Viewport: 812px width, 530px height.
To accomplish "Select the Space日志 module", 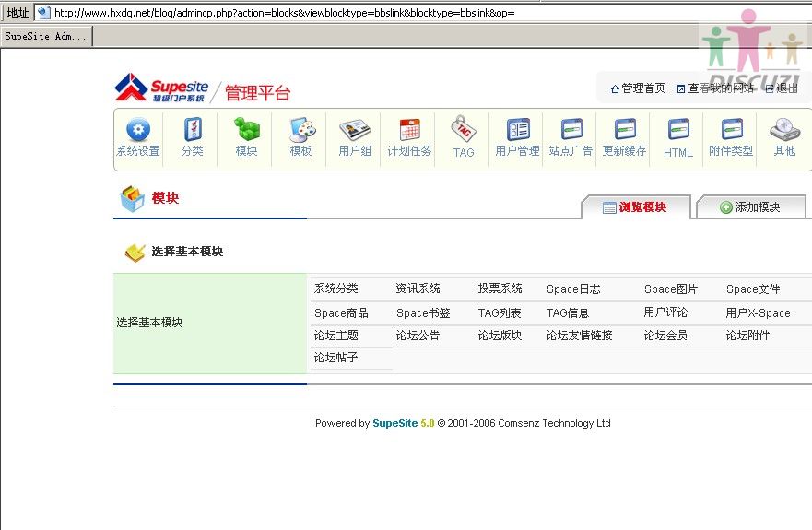I will (573, 289).
